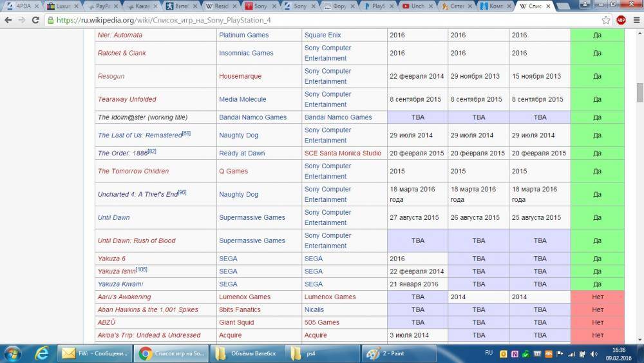Switch to the 4PDA browser tab
The height and width of the screenshot is (363, 644).
pos(18,6)
